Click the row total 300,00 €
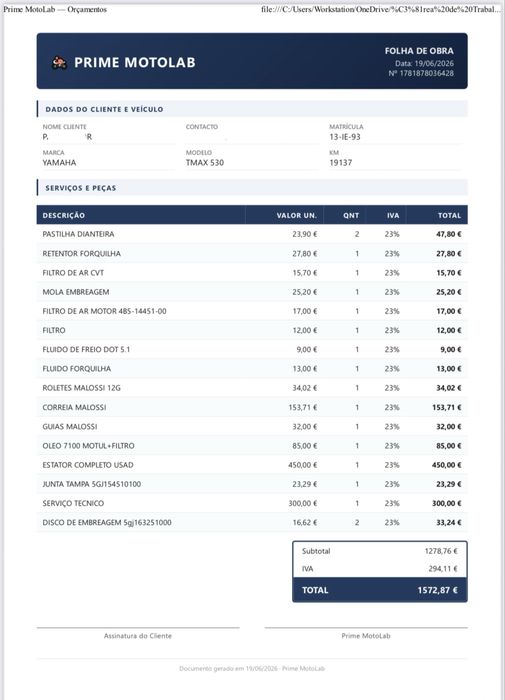 pos(447,503)
